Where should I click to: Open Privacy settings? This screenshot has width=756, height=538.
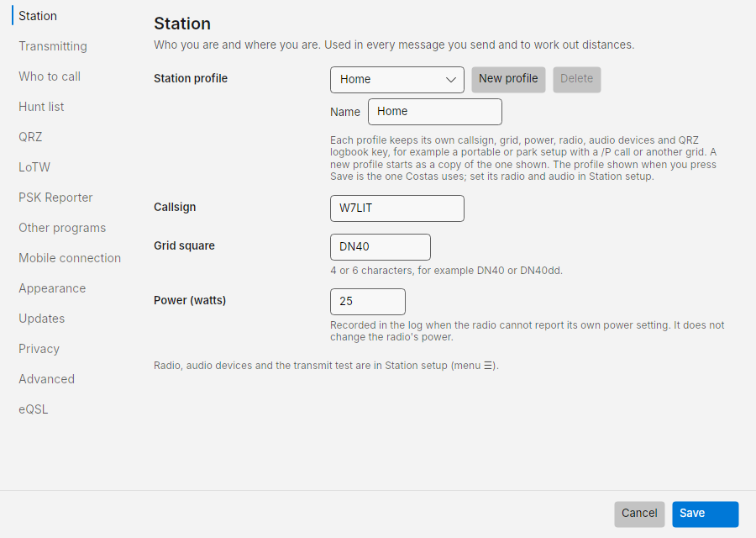39,349
